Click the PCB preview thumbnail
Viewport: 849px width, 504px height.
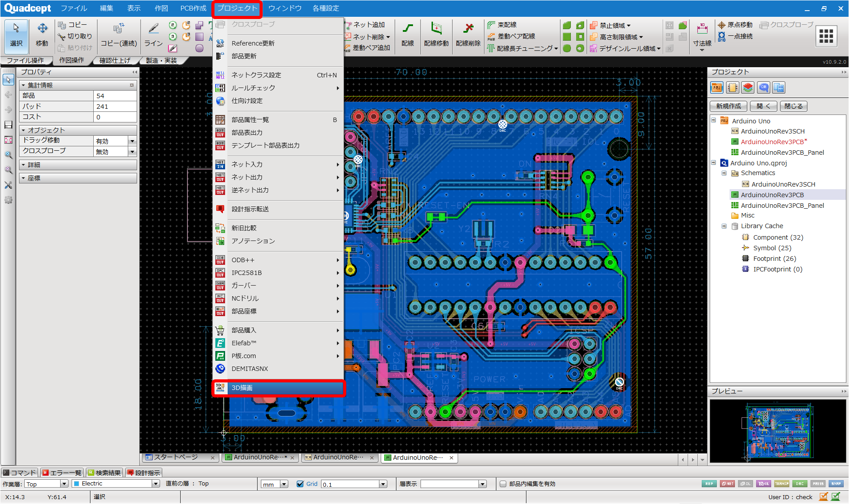pos(777,431)
